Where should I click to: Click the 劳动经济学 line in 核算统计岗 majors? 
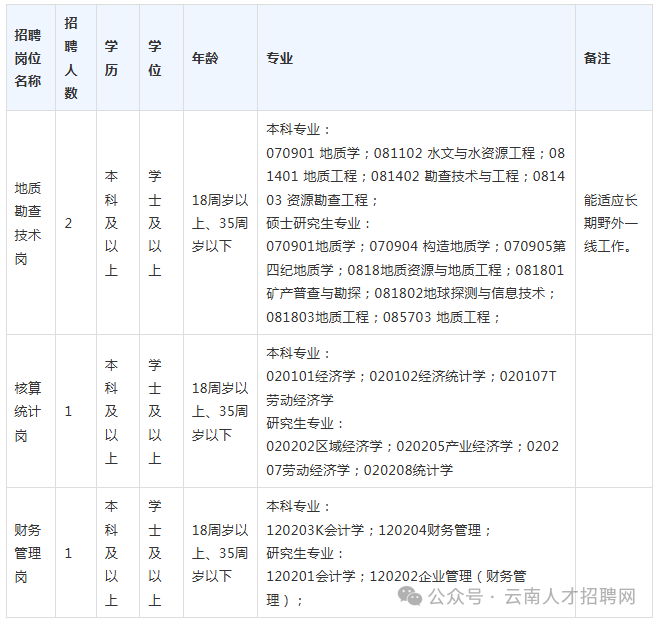coord(300,400)
